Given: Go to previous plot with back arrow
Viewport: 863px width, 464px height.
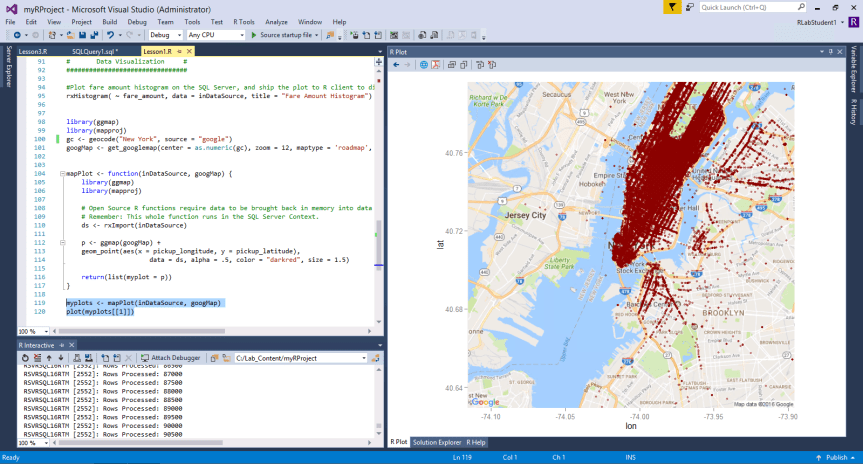Looking at the screenshot, I should [x=396, y=65].
